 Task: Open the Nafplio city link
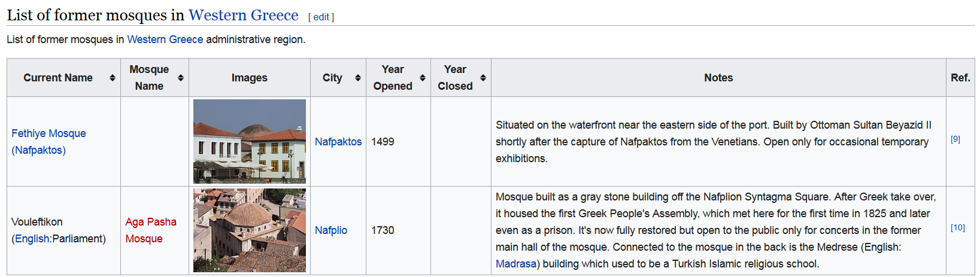click(x=331, y=230)
